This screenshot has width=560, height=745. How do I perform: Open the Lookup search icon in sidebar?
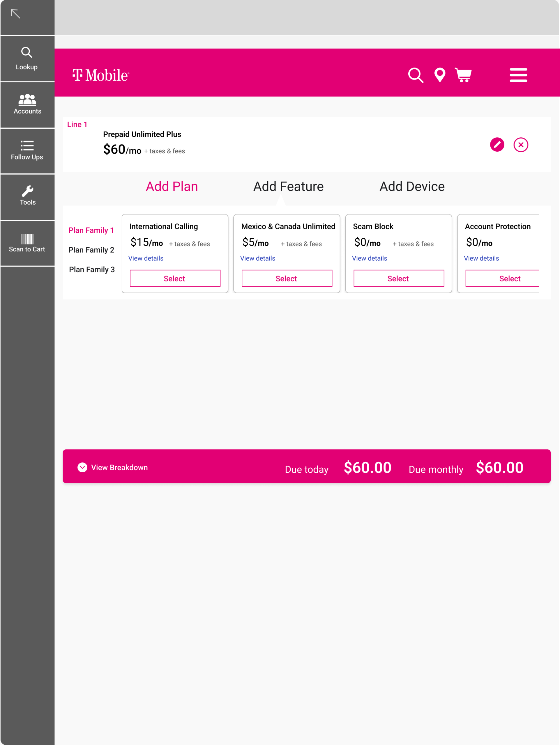[x=27, y=53]
